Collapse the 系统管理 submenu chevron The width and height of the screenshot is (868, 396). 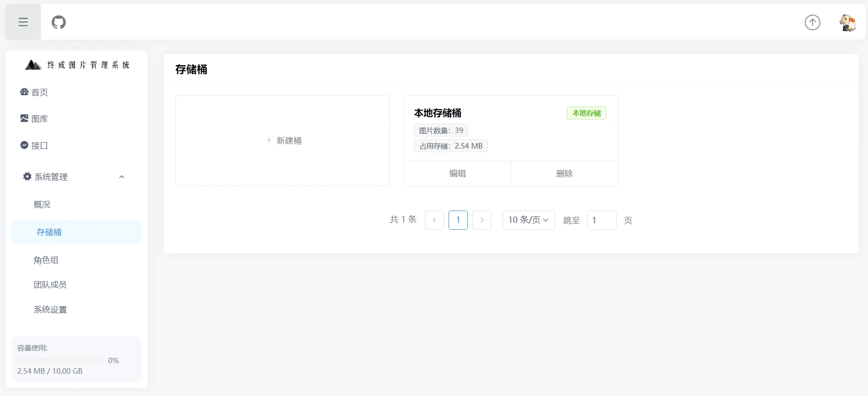(x=122, y=177)
